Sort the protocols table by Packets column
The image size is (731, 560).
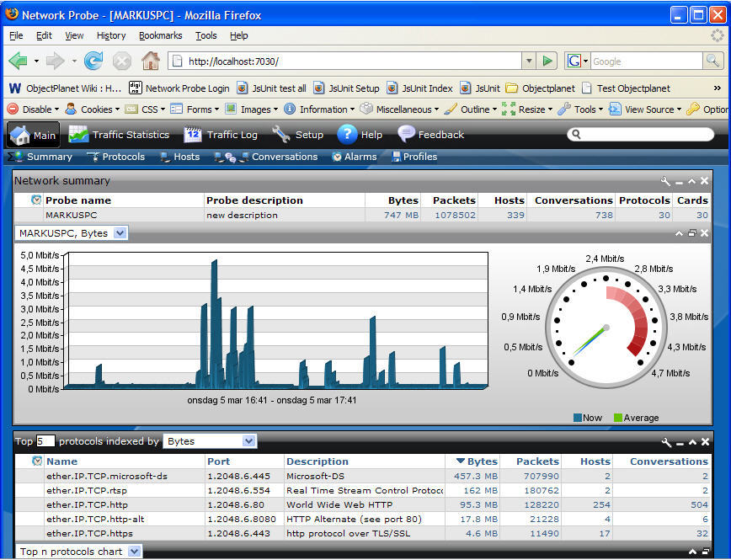tap(536, 461)
